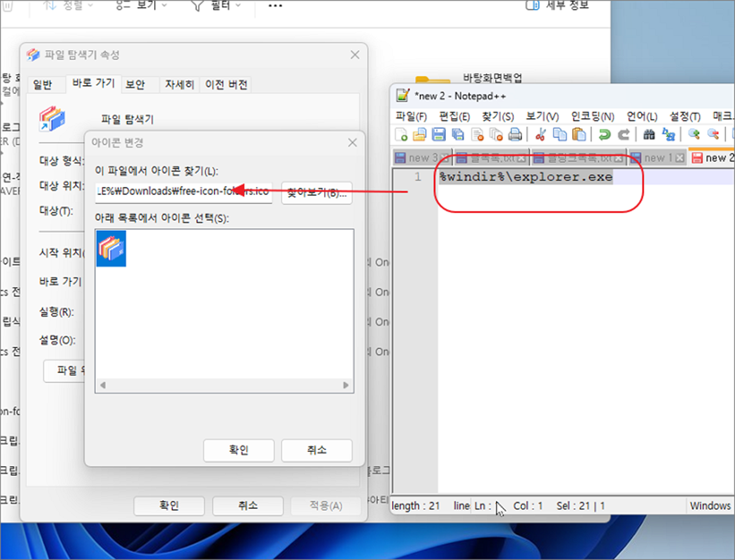Click the 적용(A) apply button
Image resolution: width=735 pixels, height=560 pixels.
coord(326,505)
